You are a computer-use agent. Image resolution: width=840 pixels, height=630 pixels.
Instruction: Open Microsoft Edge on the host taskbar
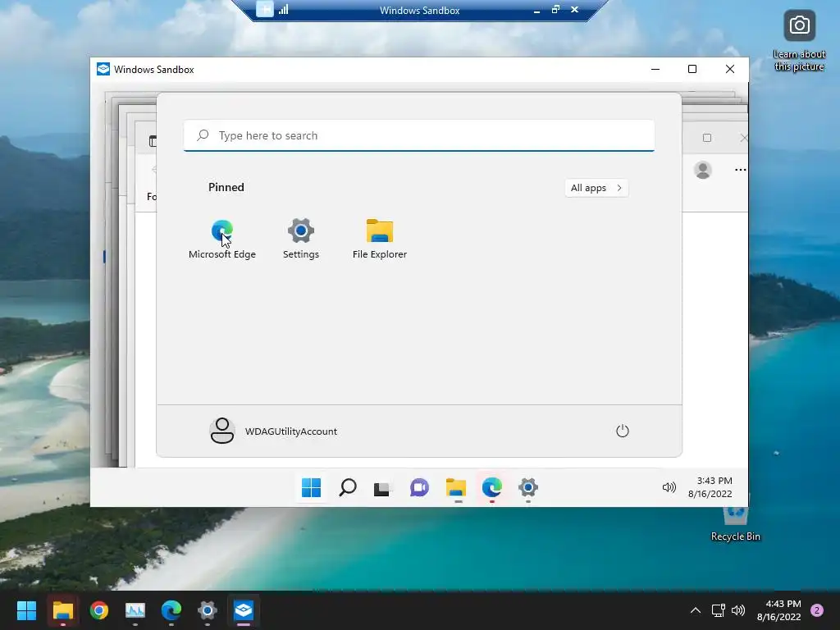(171, 610)
